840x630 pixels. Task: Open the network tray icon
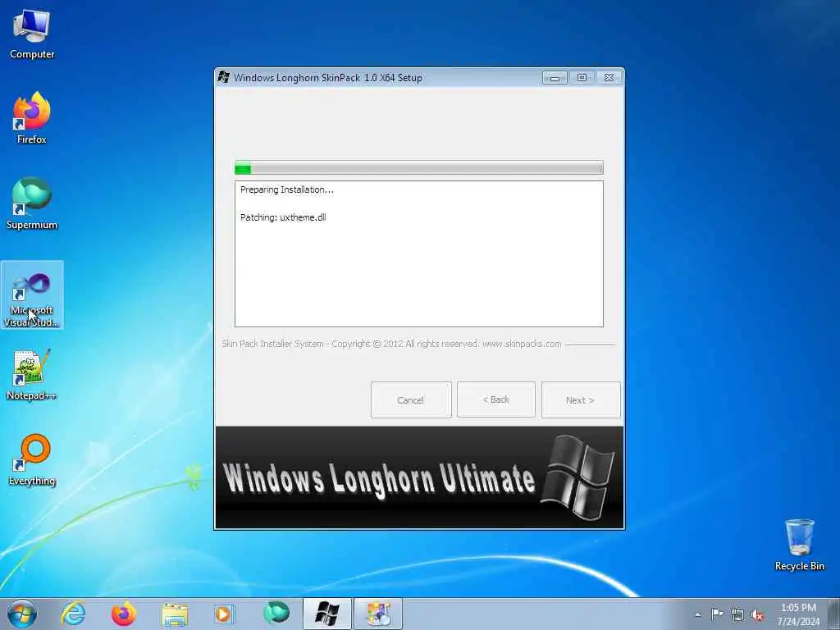pos(737,615)
